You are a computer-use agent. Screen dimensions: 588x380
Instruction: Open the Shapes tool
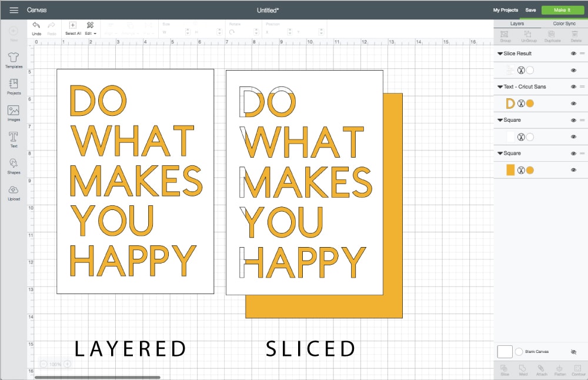(14, 165)
